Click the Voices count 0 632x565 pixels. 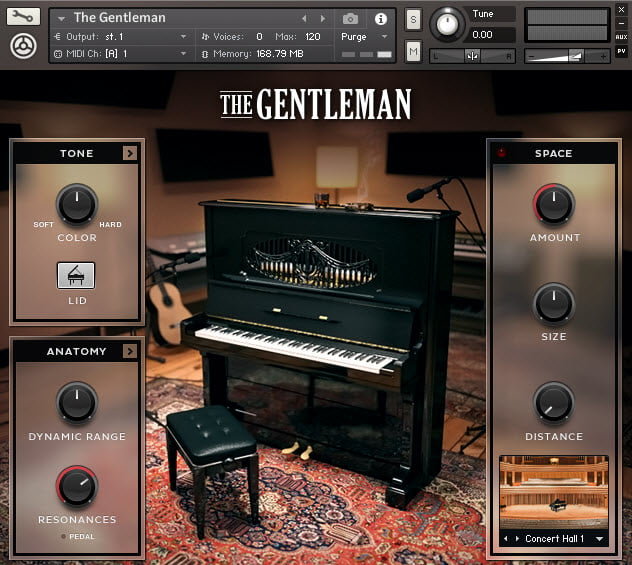pyautogui.click(x=259, y=37)
